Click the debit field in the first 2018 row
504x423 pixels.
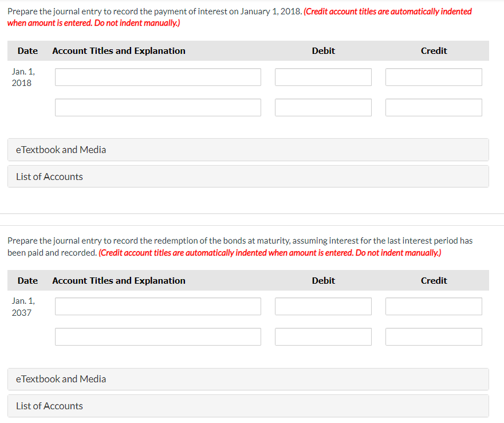(x=323, y=77)
